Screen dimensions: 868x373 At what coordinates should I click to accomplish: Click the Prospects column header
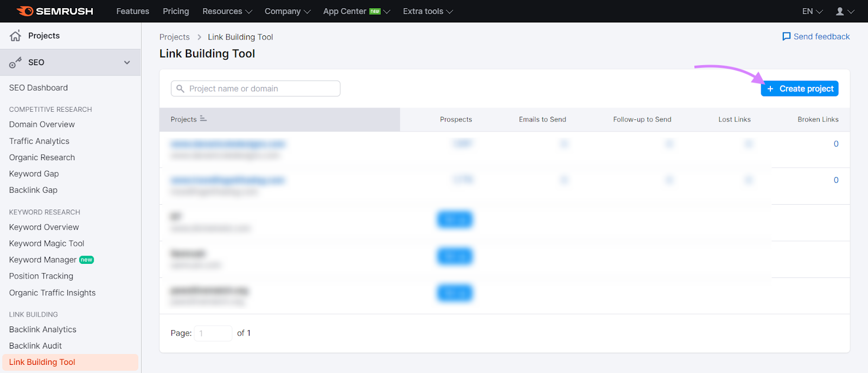click(x=456, y=119)
